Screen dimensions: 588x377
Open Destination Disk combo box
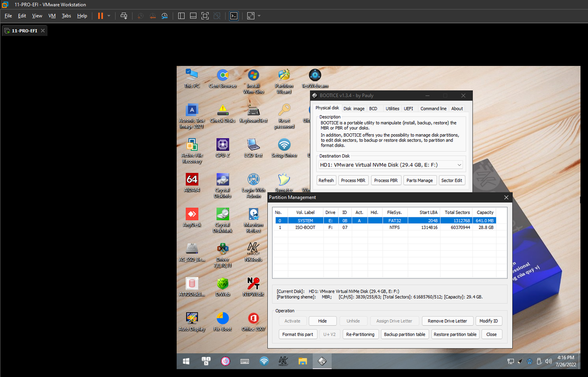coord(391,165)
